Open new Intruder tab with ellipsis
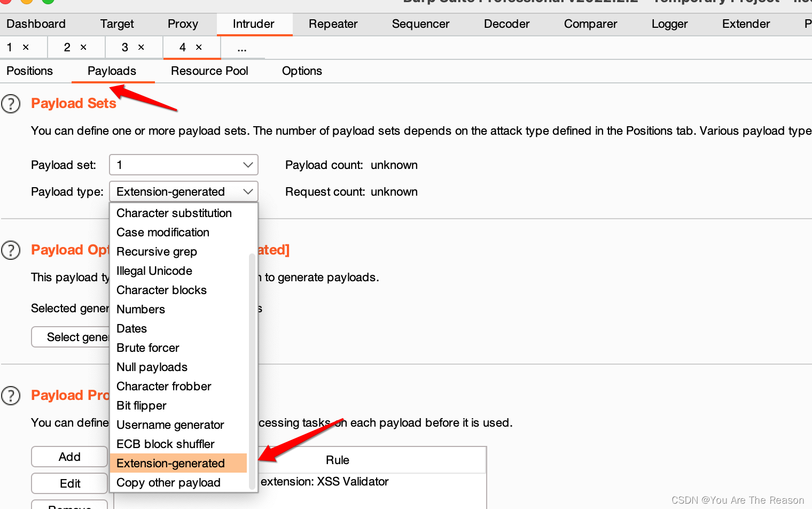Viewport: 812px width, 509px height. point(242,48)
